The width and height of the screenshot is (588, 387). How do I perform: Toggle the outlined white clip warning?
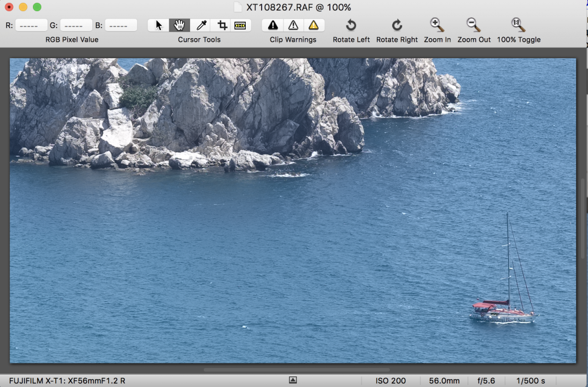293,25
